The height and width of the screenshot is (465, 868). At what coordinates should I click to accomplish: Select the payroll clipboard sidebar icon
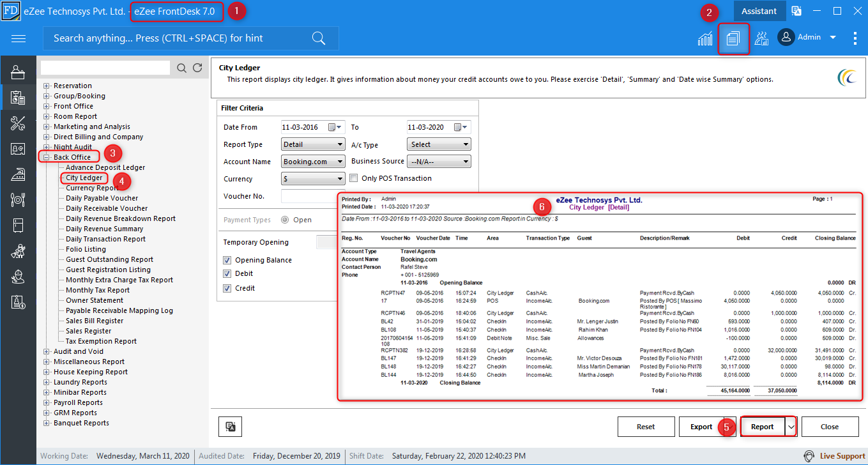point(18,302)
